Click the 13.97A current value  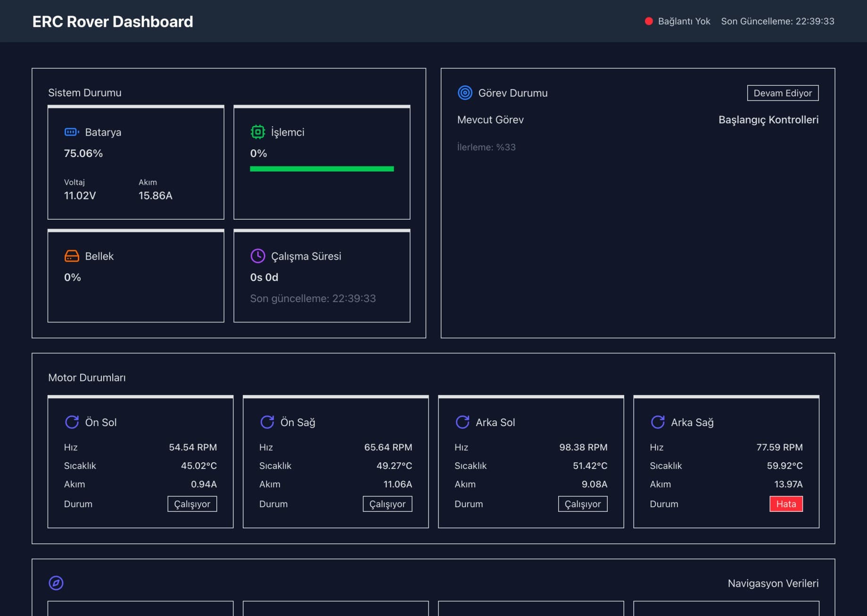(788, 484)
